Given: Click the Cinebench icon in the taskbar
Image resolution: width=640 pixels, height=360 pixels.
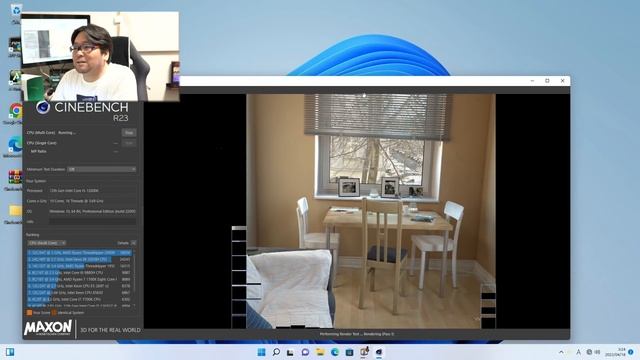Looking at the screenshot, I should click(379, 352).
